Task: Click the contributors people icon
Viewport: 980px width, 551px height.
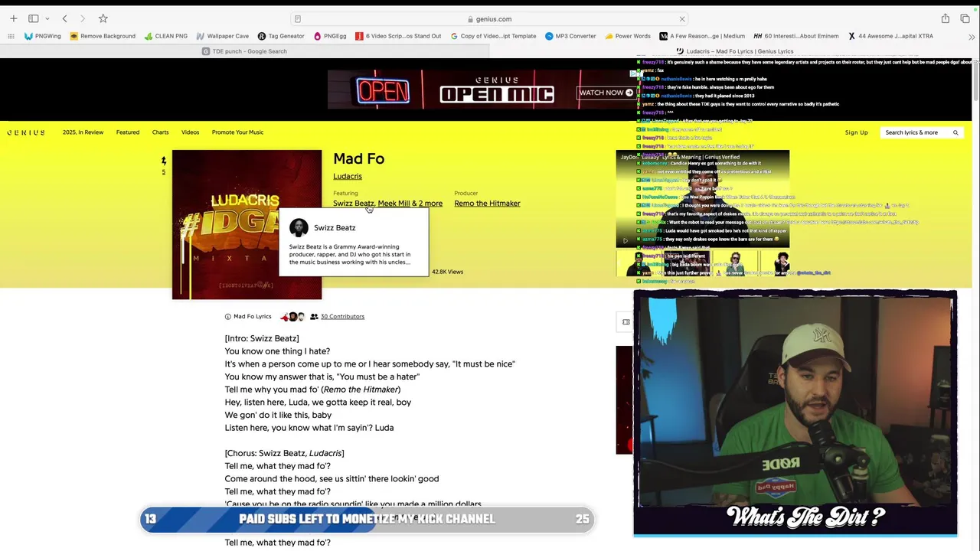Action: point(314,316)
